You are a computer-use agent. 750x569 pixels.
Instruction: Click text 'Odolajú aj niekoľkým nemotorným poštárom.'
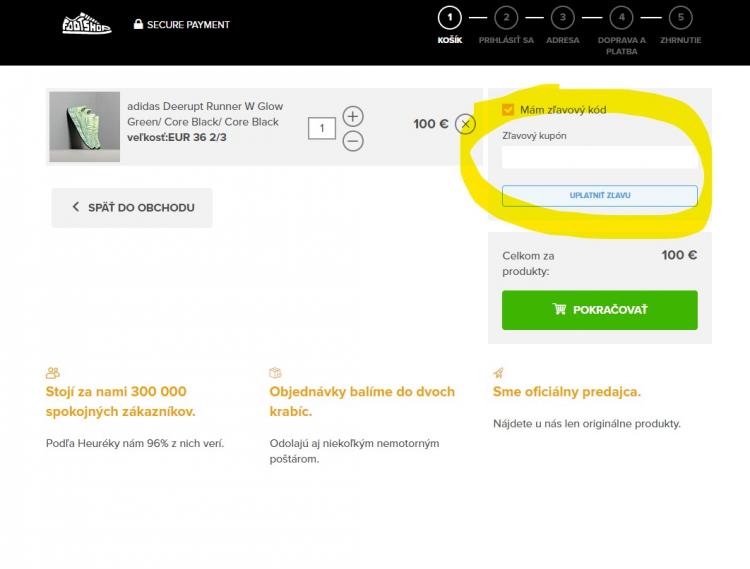(354, 451)
